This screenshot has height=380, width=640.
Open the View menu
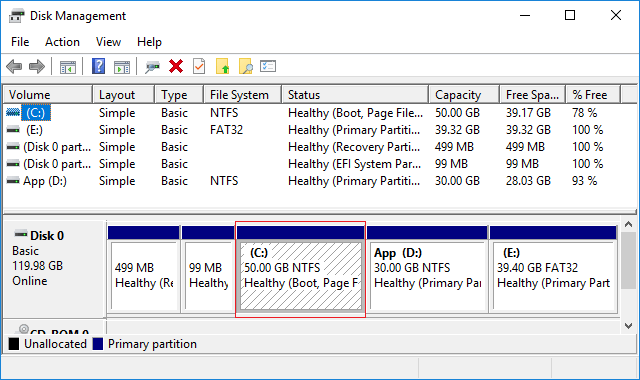pos(108,42)
